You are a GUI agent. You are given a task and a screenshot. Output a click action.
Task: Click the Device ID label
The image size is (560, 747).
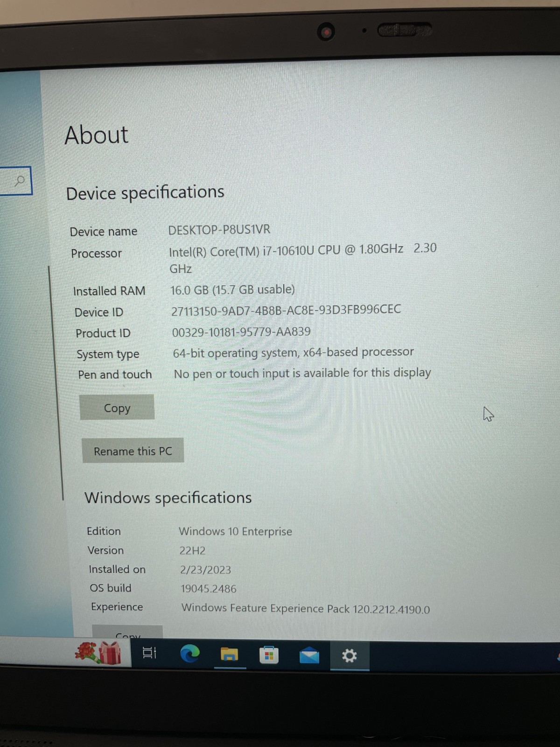click(x=99, y=312)
